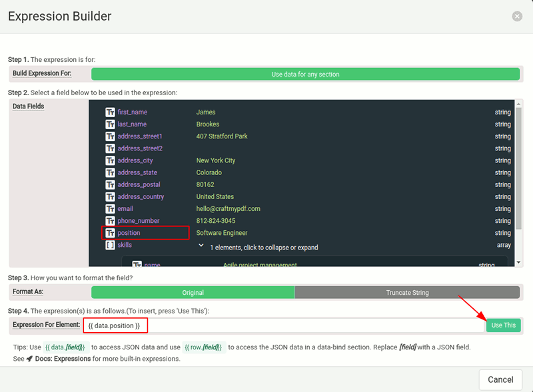Select the address_street1 string type icon
Screen dimensions: 533x392
tap(111, 136)
